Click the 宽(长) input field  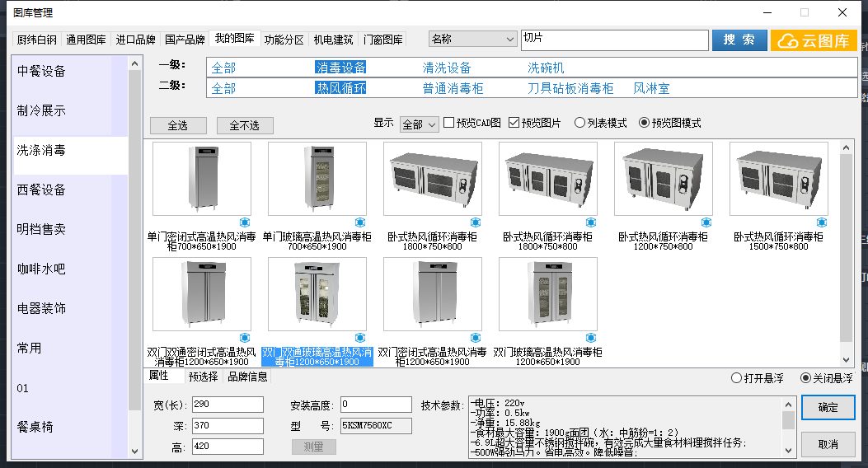(228, 405)
